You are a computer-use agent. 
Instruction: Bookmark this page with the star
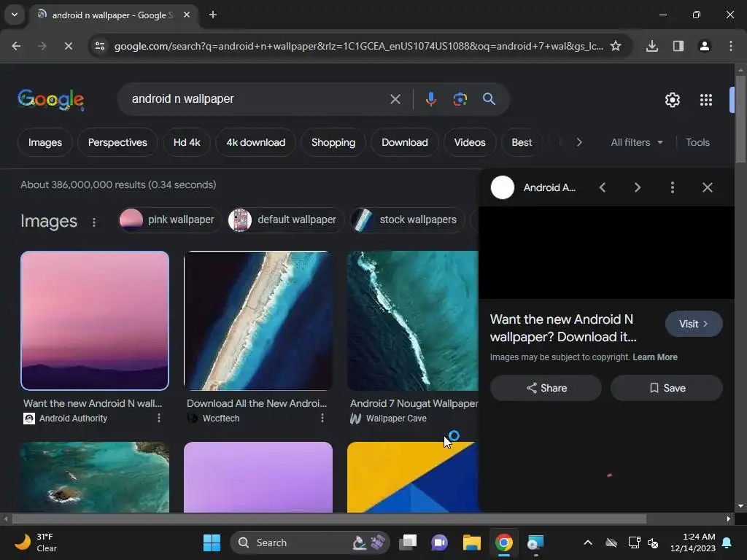[616, 46]
